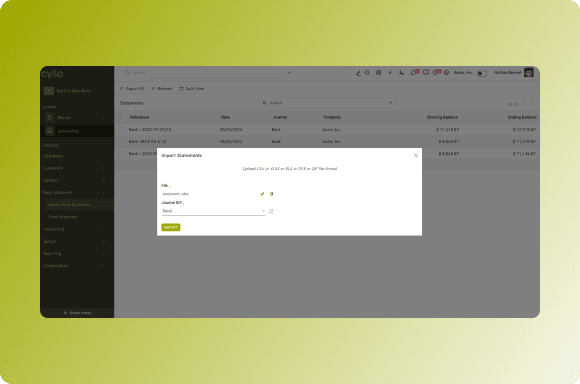580x384 pixels.
Task: Click the Accounting module icon in sidebar
Action: [x=50, y=131]
